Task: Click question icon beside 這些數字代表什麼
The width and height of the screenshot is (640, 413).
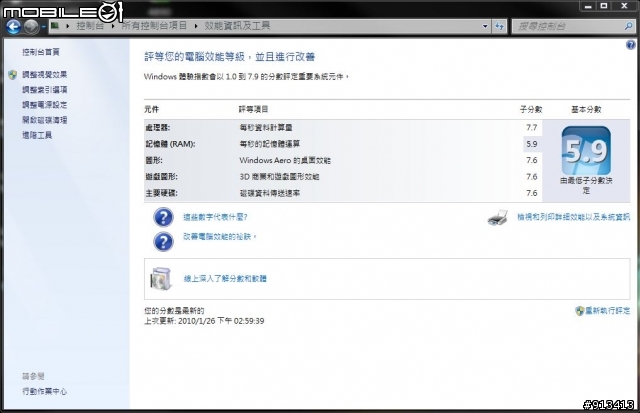Action: [x=163, y=217]
